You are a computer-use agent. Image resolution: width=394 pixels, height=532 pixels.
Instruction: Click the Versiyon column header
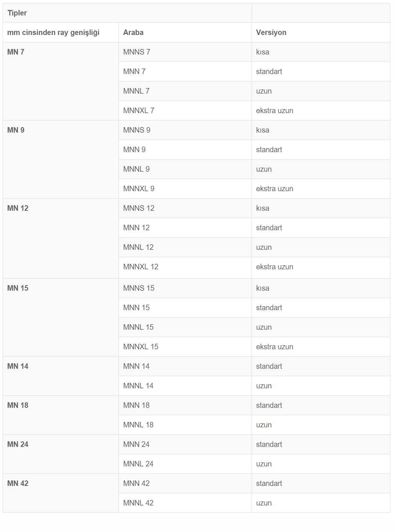pyautogui.click(x=271, y=32)
